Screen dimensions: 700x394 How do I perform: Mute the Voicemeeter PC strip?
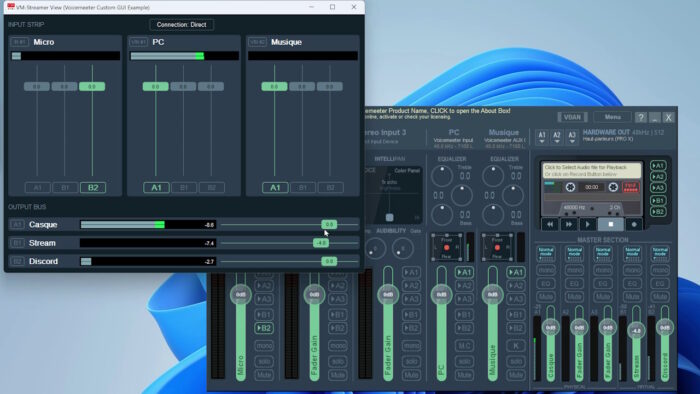[x=464, y=375]
